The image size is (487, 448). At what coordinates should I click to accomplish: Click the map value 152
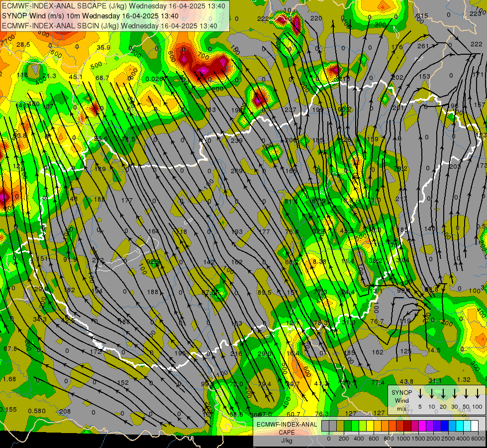[x=123, y=382]
